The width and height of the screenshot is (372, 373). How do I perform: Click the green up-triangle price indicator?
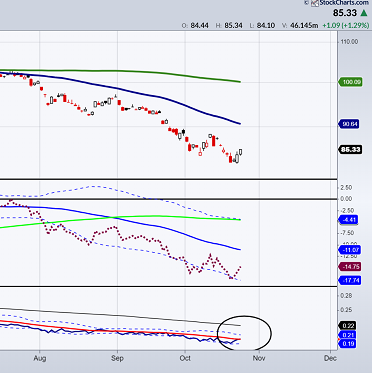tap(363, 13)
